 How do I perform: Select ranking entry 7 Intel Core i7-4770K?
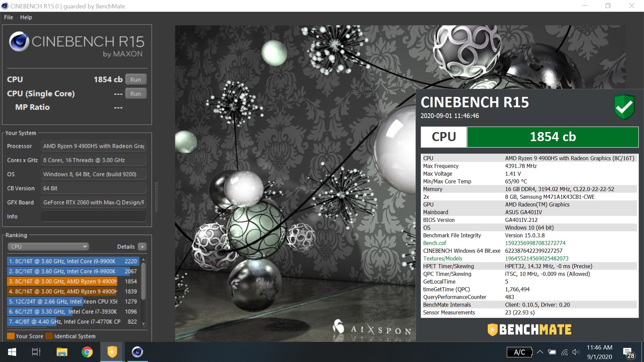[73, 321]
